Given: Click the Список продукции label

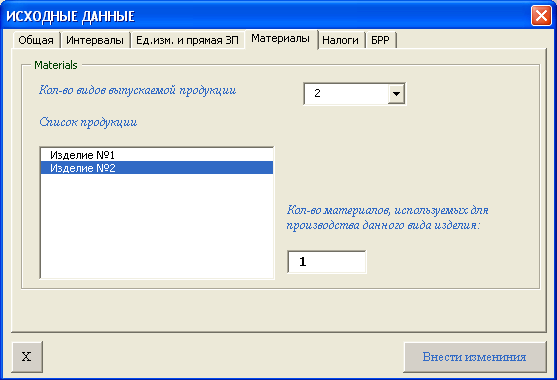Looking at the screenshot, I should coord(88,123).
